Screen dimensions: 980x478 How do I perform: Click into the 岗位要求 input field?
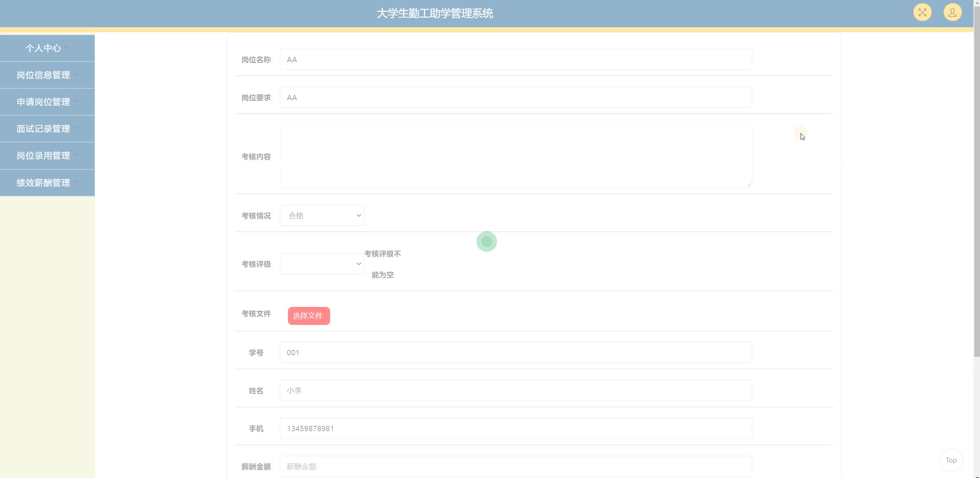click(x=515, y=97)
